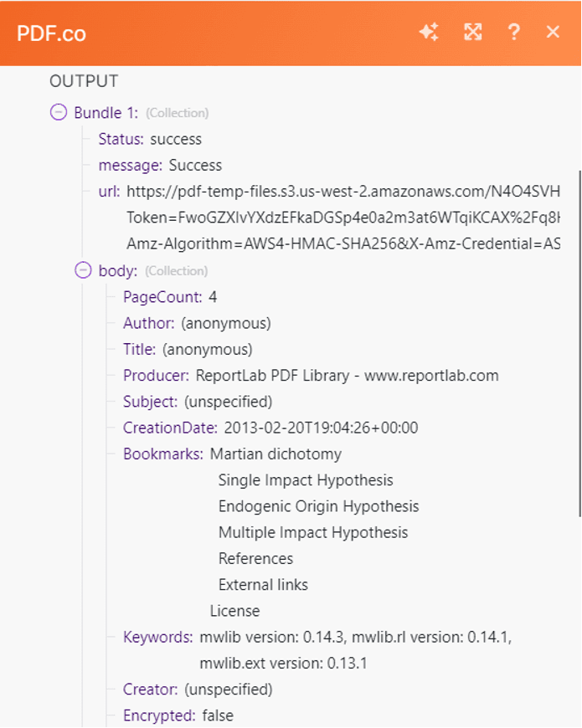Select the Status label
Viewport: 582px width, 728px height.
(121, 139)
